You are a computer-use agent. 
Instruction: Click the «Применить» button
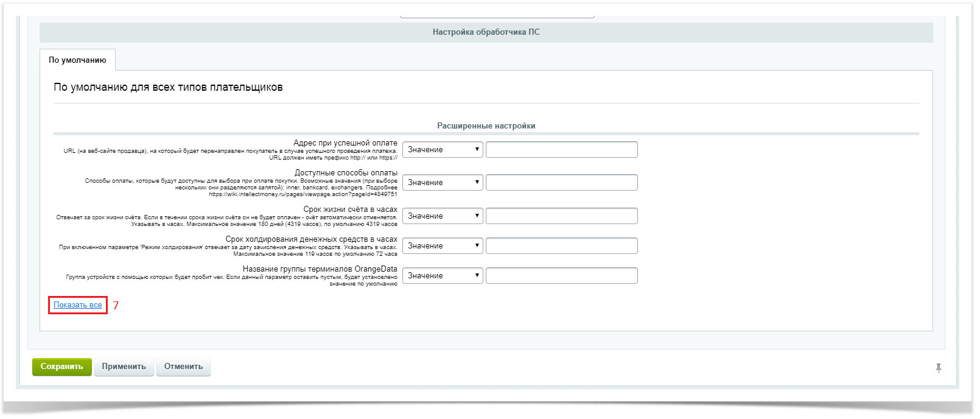tap(124, 367)
